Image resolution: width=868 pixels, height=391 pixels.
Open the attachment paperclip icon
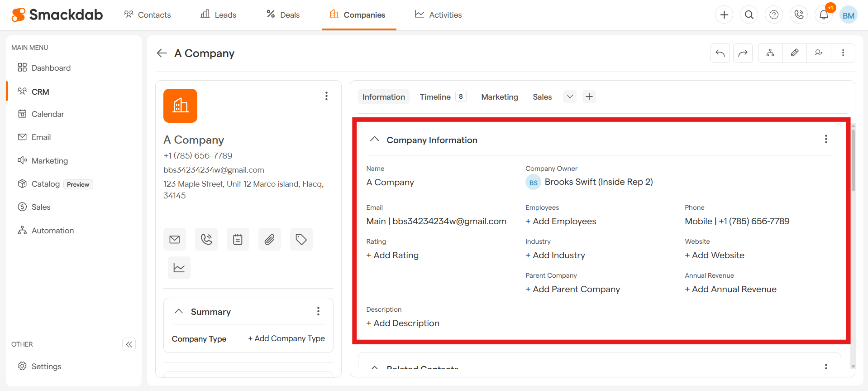pos(270,239)
